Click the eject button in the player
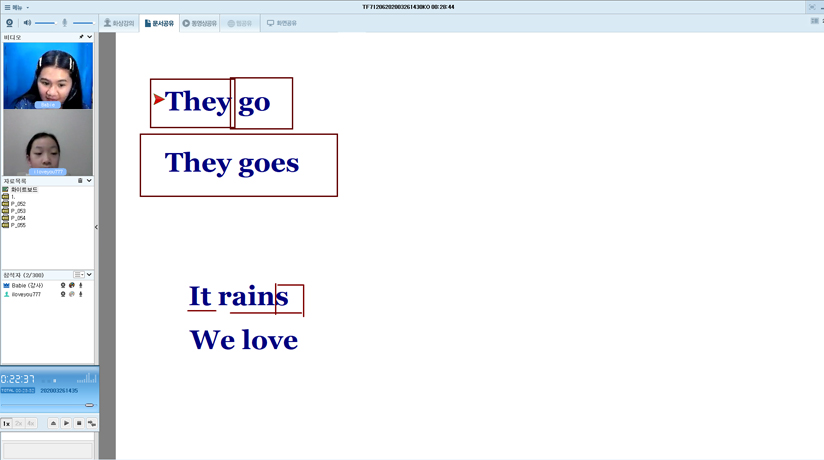 (x=54, y=423)
